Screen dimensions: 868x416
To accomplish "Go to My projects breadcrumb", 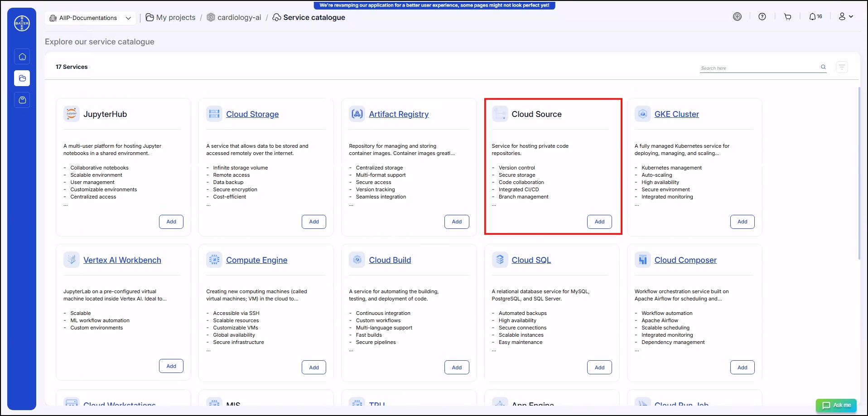I will pyautogui.click(x=171, y=18).
